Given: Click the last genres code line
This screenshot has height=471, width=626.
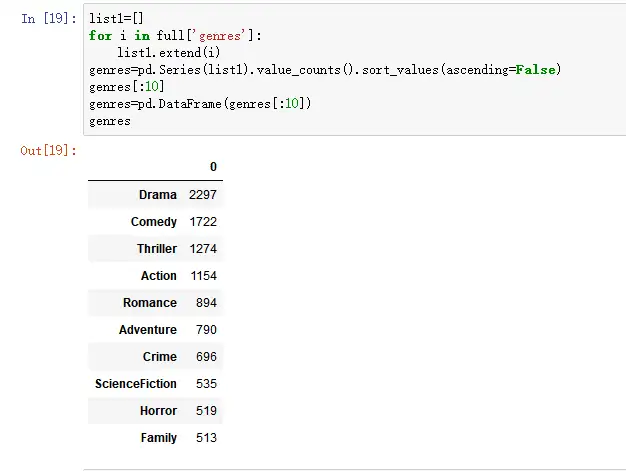Looking at the screenshot, I should (x=110, y=121).
